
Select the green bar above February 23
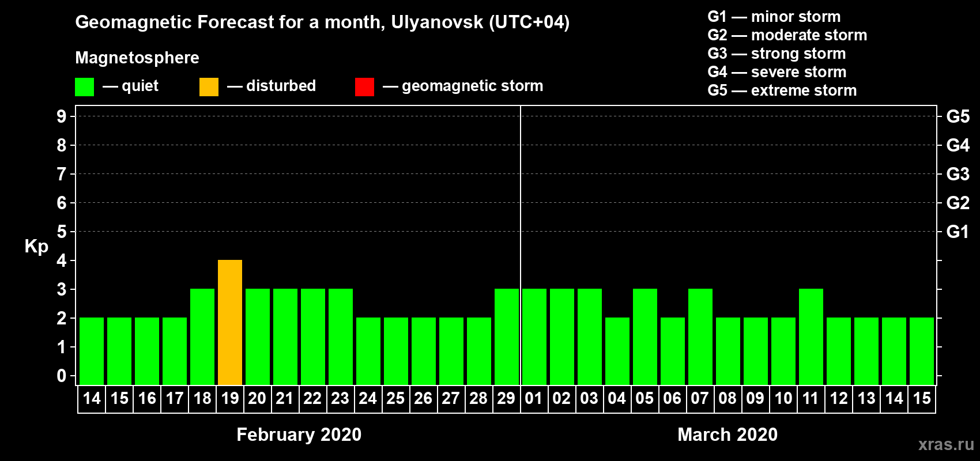[341, 337]
